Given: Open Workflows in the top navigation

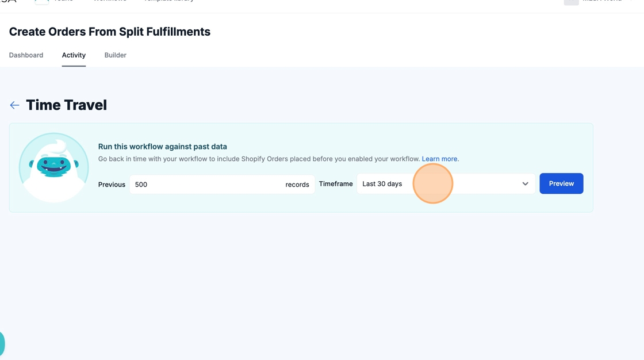Looking at the screenshot, I should 109,1.
